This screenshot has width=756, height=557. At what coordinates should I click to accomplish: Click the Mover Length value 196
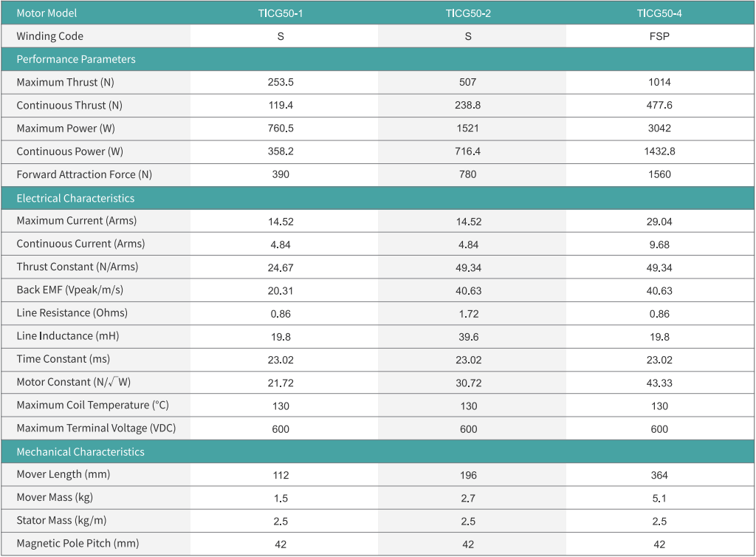(468, 475)
